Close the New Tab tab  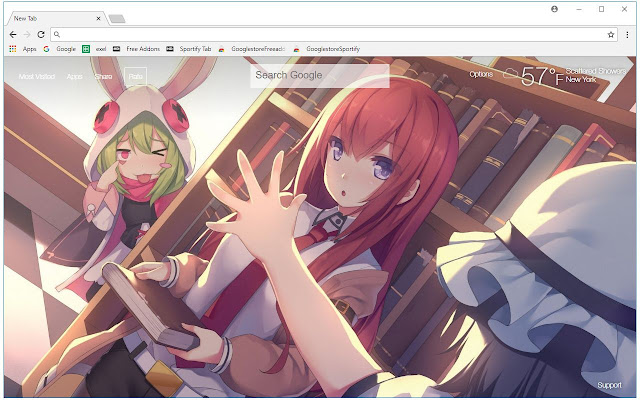coord(98,18)
